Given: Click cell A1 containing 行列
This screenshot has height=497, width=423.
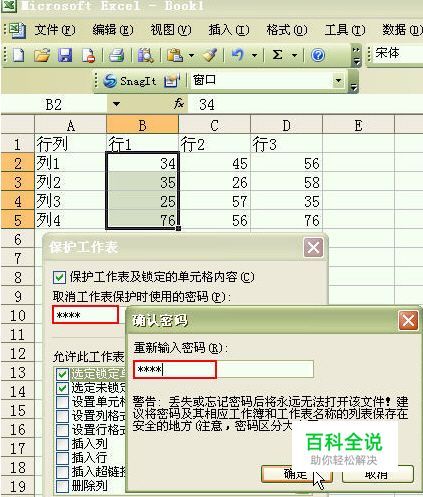Looking at the screenshot, I should click(x=70, y=144).
